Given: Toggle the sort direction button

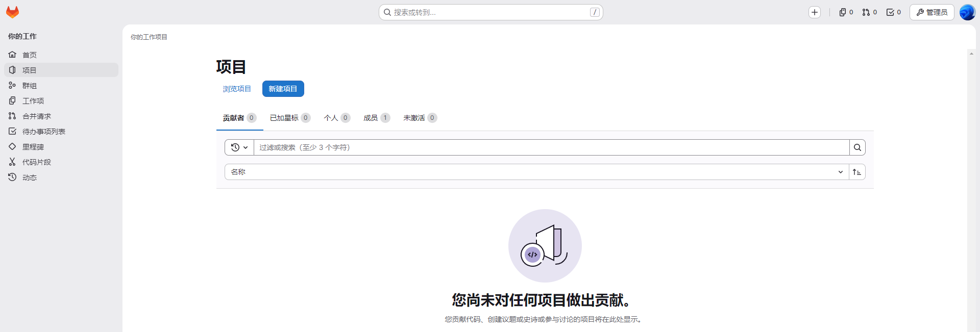Looking at the screenshot, I should point(857,172).
